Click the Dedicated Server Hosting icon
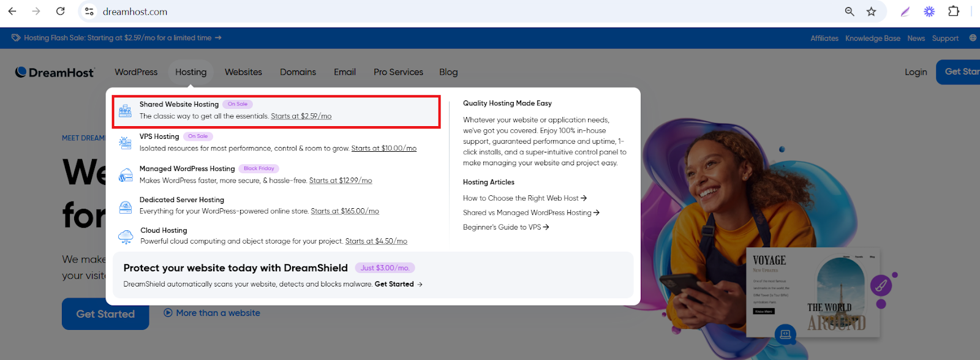980x360 pixels. tap(125, 206)
